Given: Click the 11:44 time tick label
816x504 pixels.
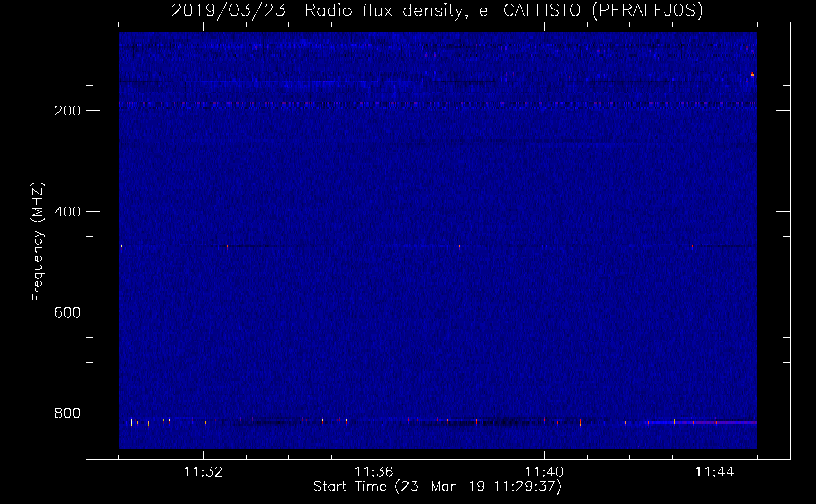Looking at the screenshot, I should [x=715, y=472].
